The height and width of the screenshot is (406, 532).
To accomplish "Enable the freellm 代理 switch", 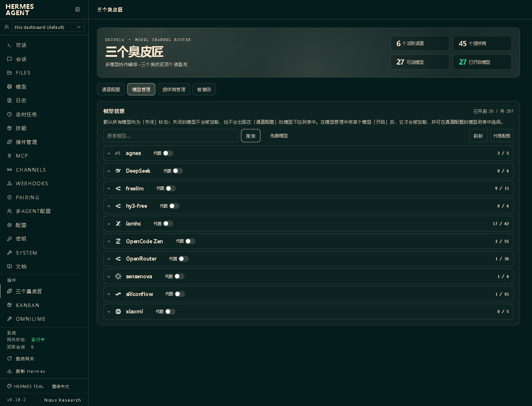I will click(171, 188).
